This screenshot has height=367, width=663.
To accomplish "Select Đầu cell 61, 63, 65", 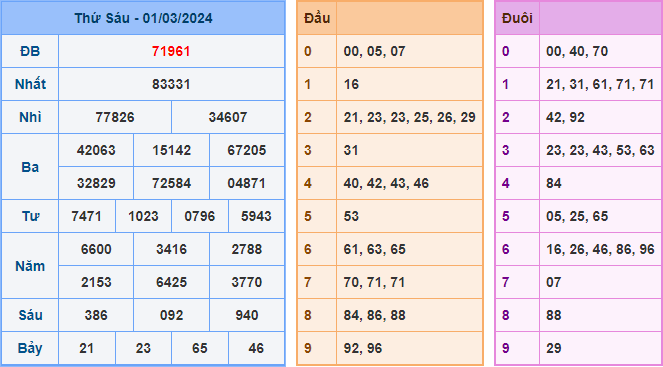I will [x=409, y=249].
